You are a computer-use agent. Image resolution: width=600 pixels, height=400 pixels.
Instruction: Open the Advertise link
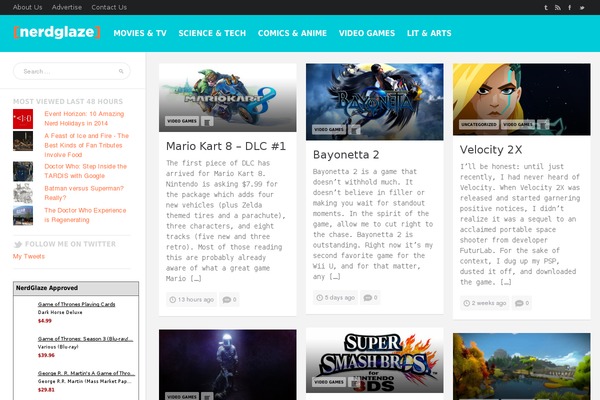coord(67,7)
